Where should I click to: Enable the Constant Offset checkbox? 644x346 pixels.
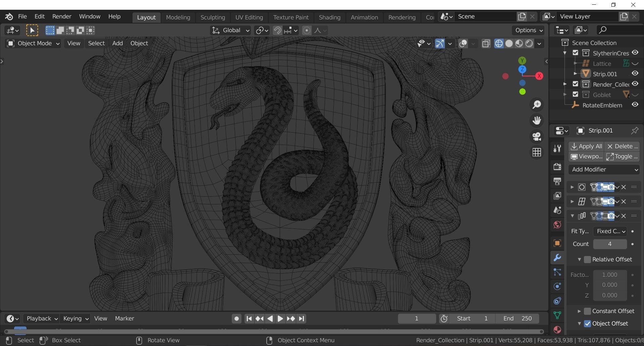pos(587,311)
